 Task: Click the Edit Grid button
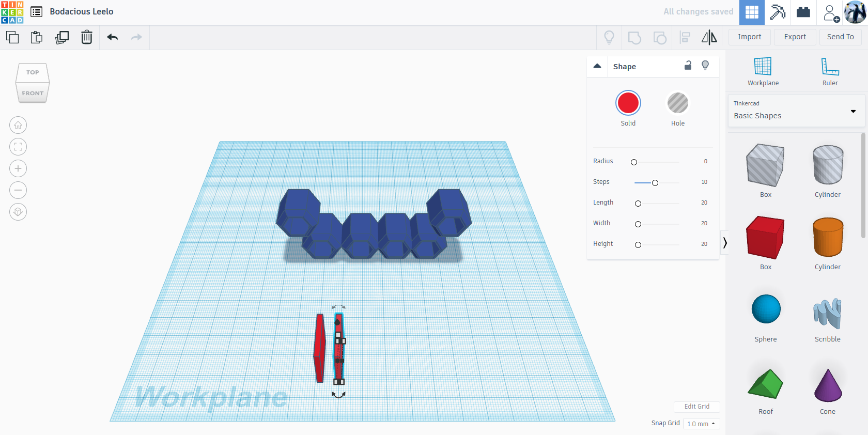[697, 407]
